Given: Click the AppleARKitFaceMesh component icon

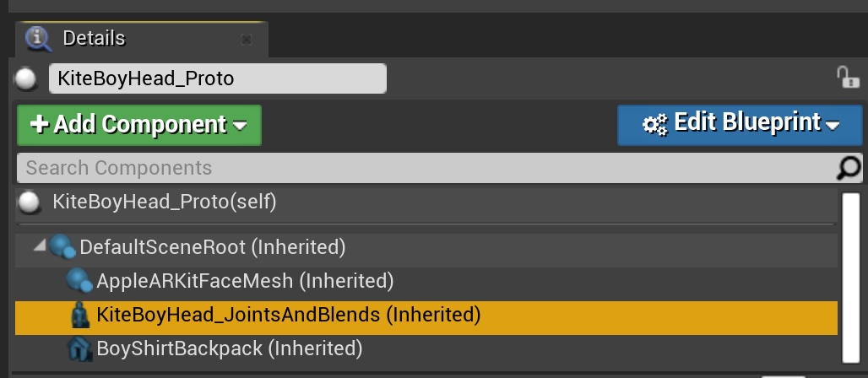Looking at the screenshot, I should [79, 281].
